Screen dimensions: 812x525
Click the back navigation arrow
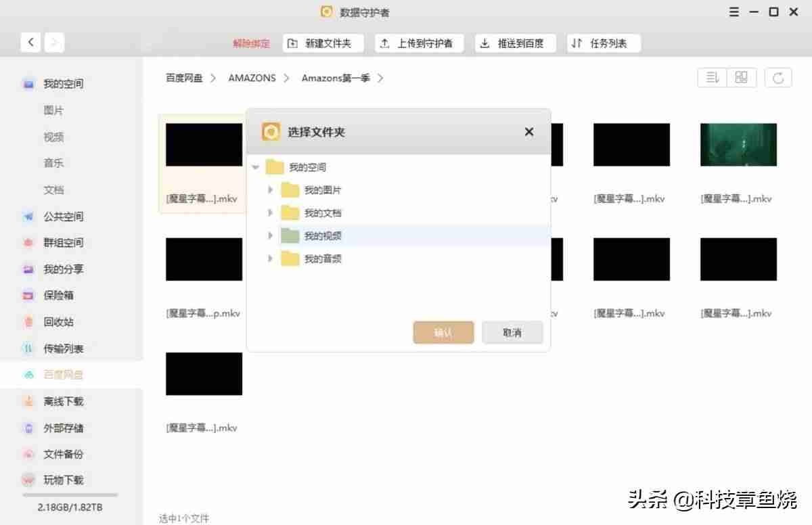coord(30,42)
